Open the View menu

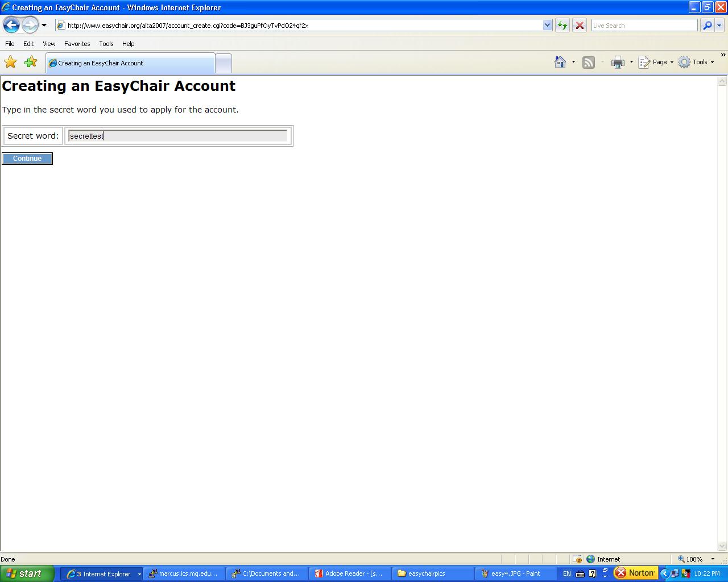[x=49, y=44]
